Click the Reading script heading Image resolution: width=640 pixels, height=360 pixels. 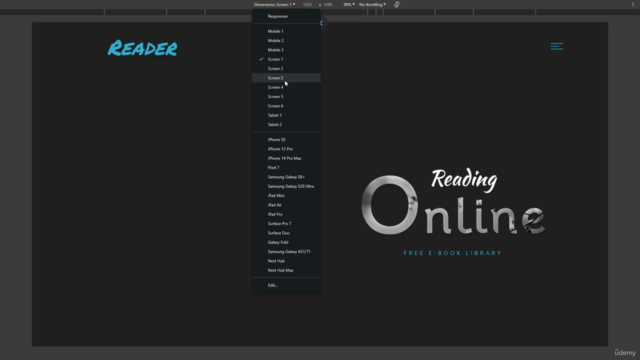pos(464,180)
